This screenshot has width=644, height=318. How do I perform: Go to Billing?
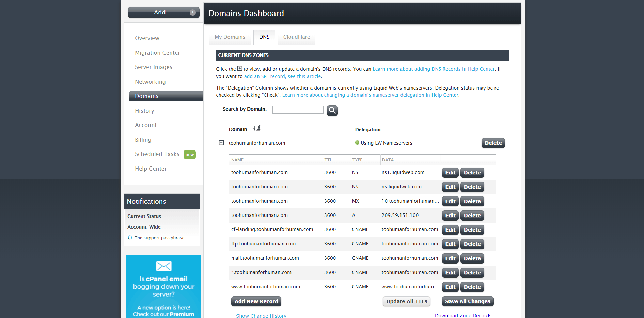click(143, 140)
